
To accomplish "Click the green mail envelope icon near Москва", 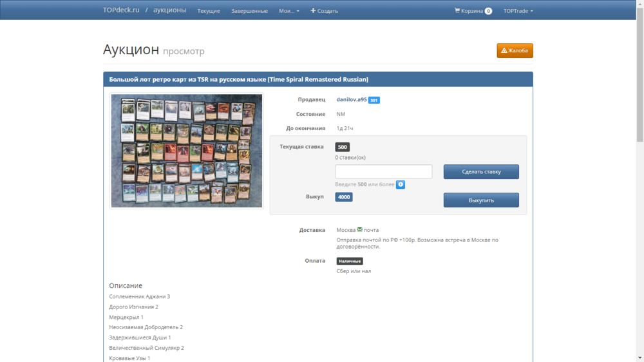I will (360, 229).
